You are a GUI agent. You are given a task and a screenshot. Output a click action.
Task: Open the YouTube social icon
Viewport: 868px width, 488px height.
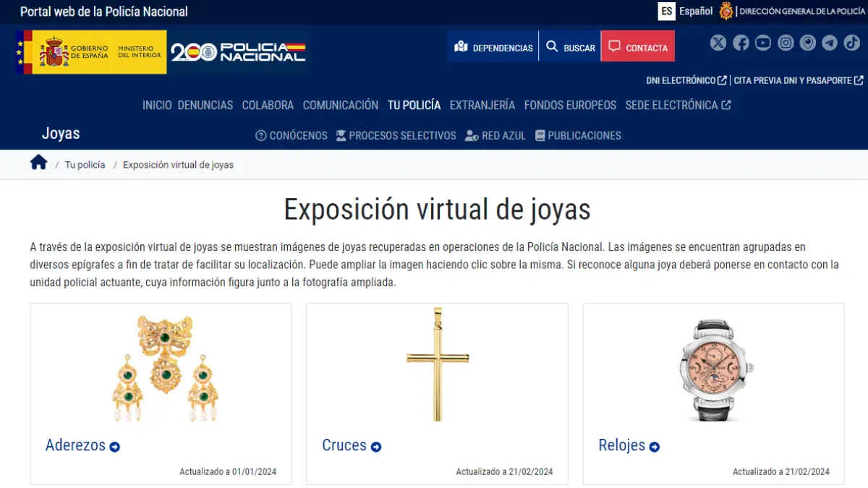click(763, 43)
